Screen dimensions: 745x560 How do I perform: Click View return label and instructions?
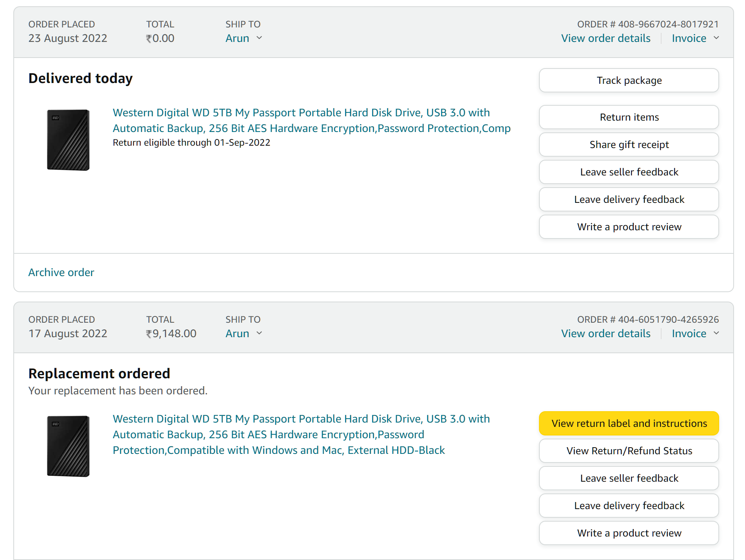tap(629, 423)
